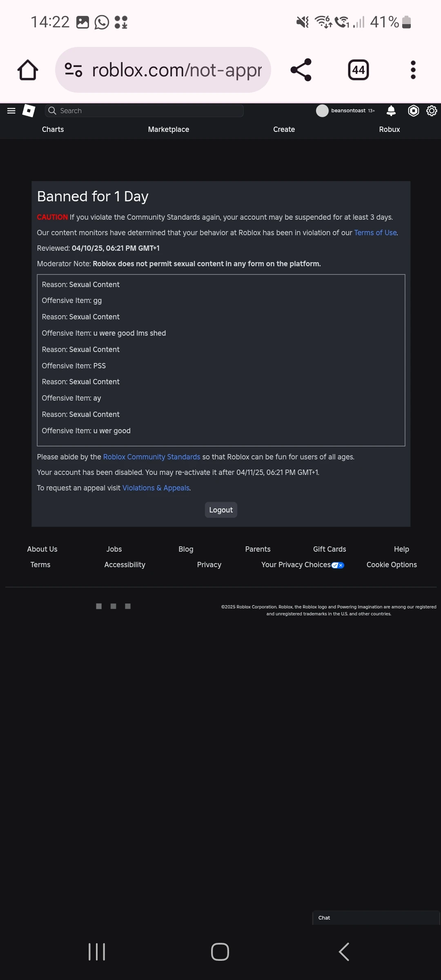Open the browser tab switcher
The width and height of the screenshot is (441, 980).
coord(357,69)
